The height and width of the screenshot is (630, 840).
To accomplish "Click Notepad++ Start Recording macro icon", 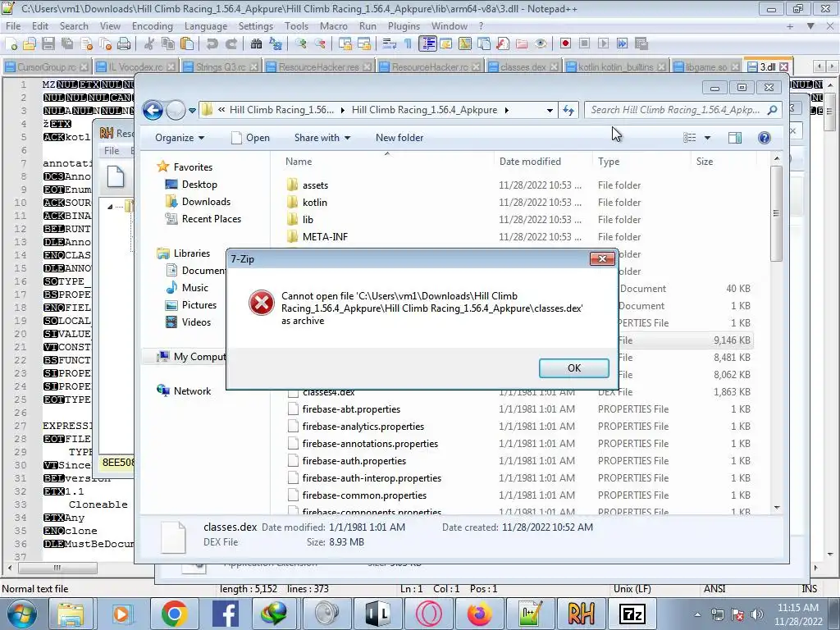I will (565, 44).
